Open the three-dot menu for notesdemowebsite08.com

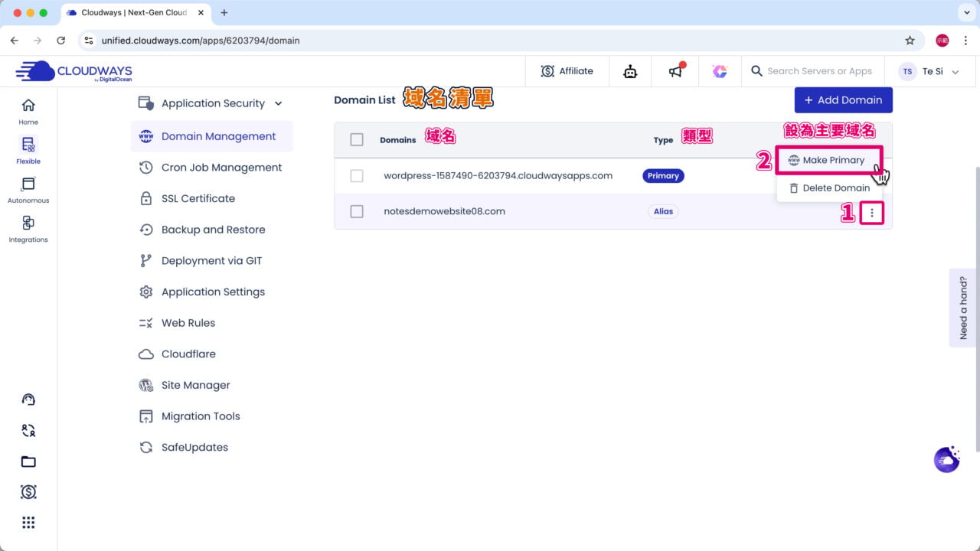click(871, 213)
